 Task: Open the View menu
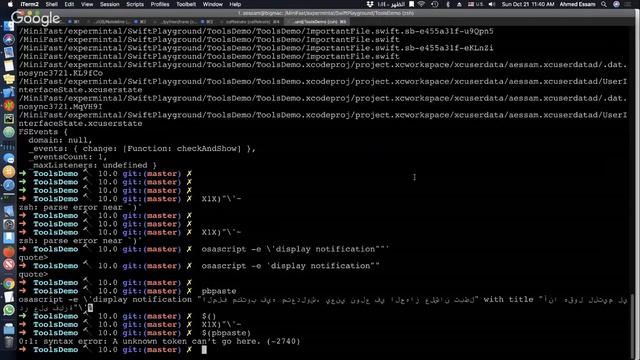click(87, 4)
